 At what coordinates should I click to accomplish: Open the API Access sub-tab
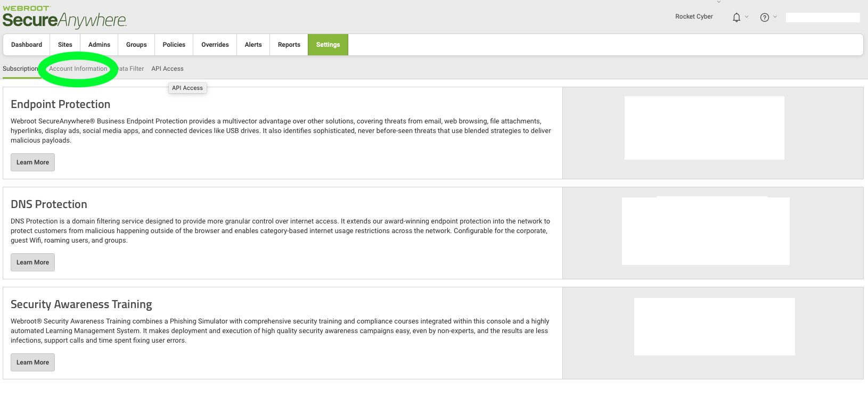167,69
